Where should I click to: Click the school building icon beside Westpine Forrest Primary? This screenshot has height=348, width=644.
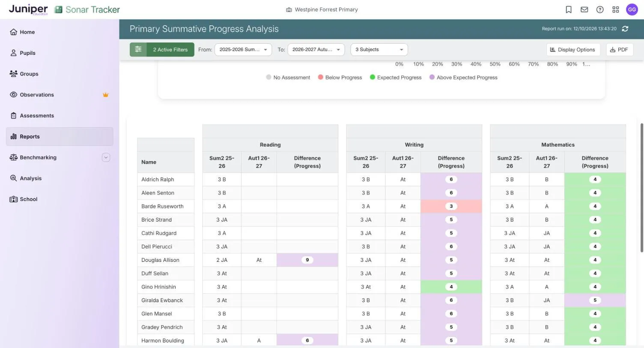pyautogui.click(x=289, y=9)
